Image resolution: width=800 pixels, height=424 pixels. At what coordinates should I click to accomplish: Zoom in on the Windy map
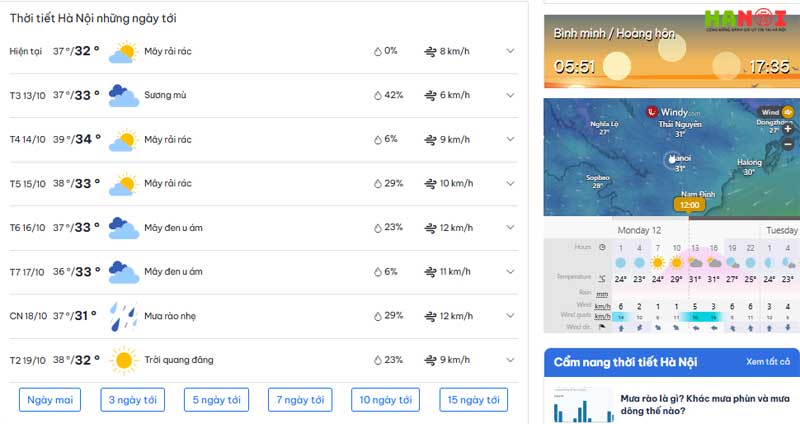click(788, 129)
